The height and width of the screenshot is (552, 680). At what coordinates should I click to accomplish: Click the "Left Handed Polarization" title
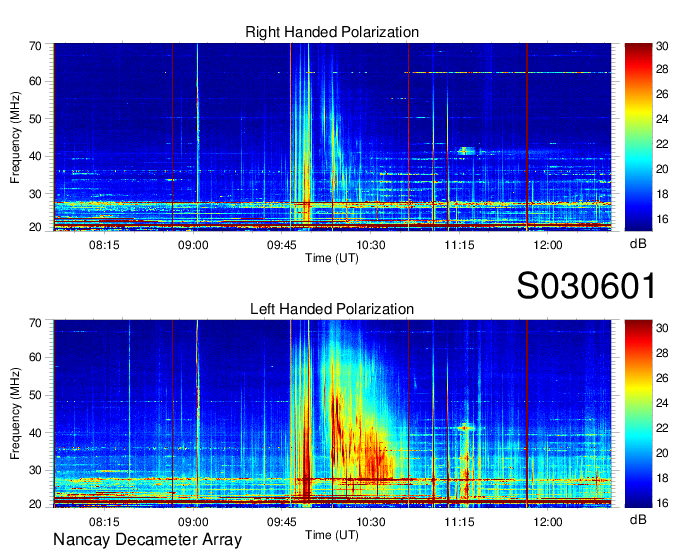pyautogui.click(x=332, y=309)
